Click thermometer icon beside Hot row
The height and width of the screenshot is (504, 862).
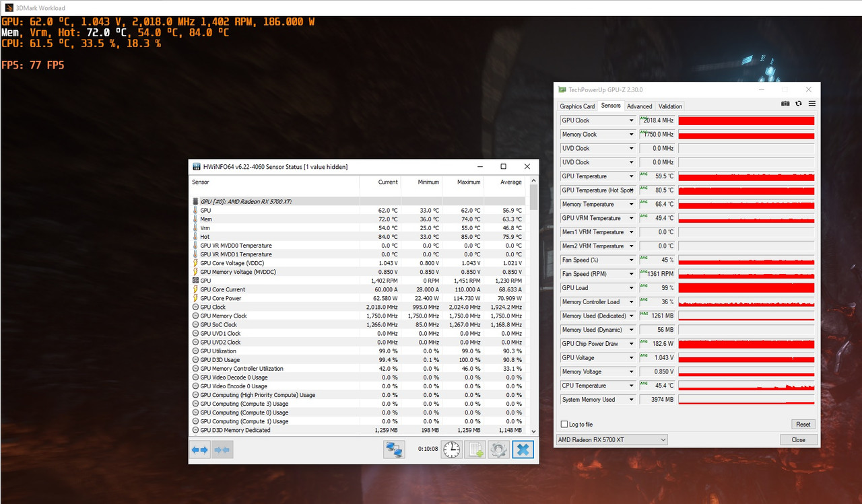click(x=195, y=237)
